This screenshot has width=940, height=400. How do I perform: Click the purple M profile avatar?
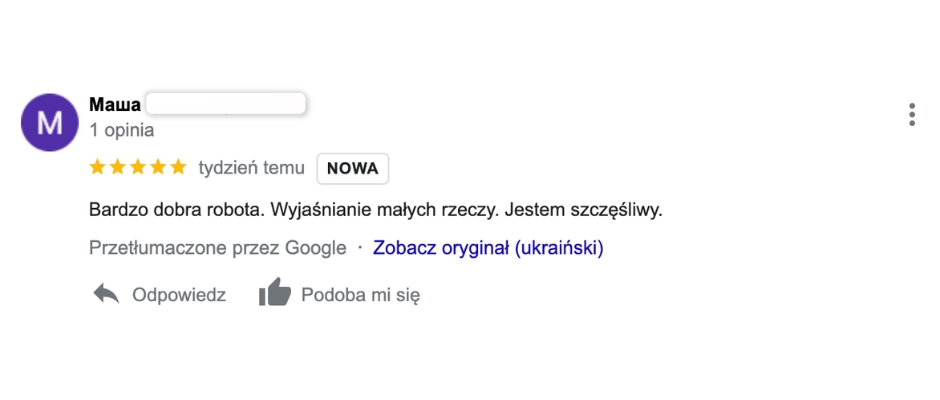(x=50, y=122)
